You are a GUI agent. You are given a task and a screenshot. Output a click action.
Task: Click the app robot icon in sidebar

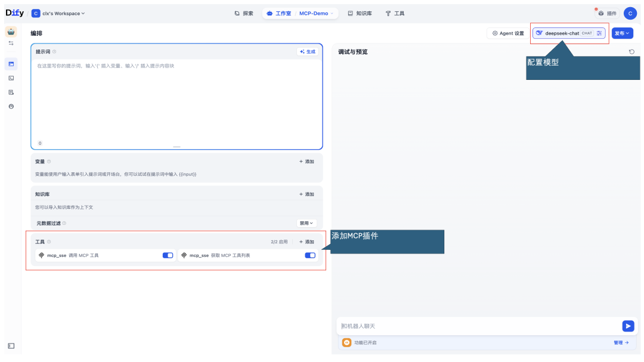click(11, 32)
